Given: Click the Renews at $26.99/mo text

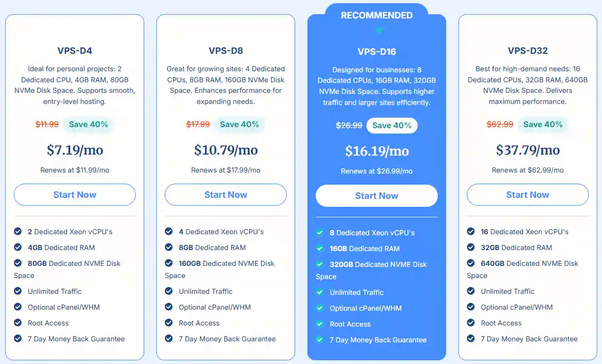Looking at the screenshot, I should click(377, 170).
